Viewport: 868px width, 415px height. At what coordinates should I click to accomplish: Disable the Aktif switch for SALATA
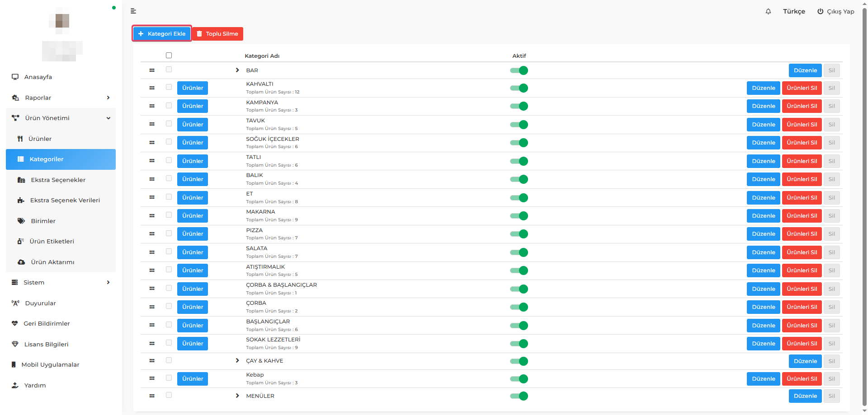[519, 252]
